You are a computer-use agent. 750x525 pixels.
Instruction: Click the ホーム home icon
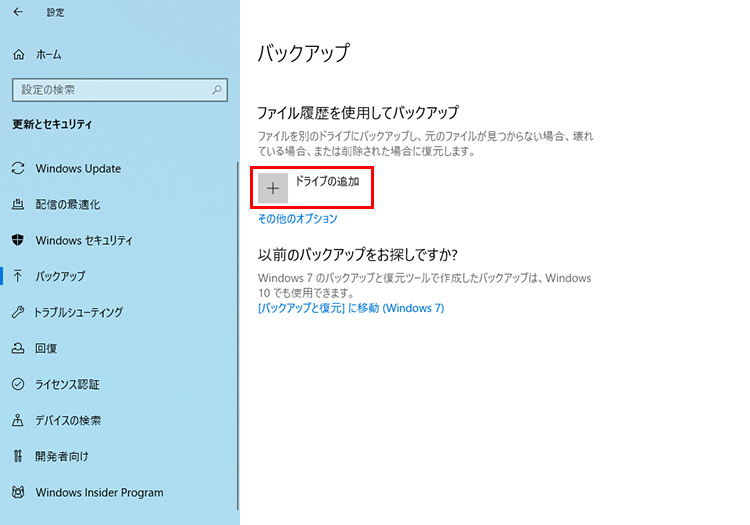[19, 55]
